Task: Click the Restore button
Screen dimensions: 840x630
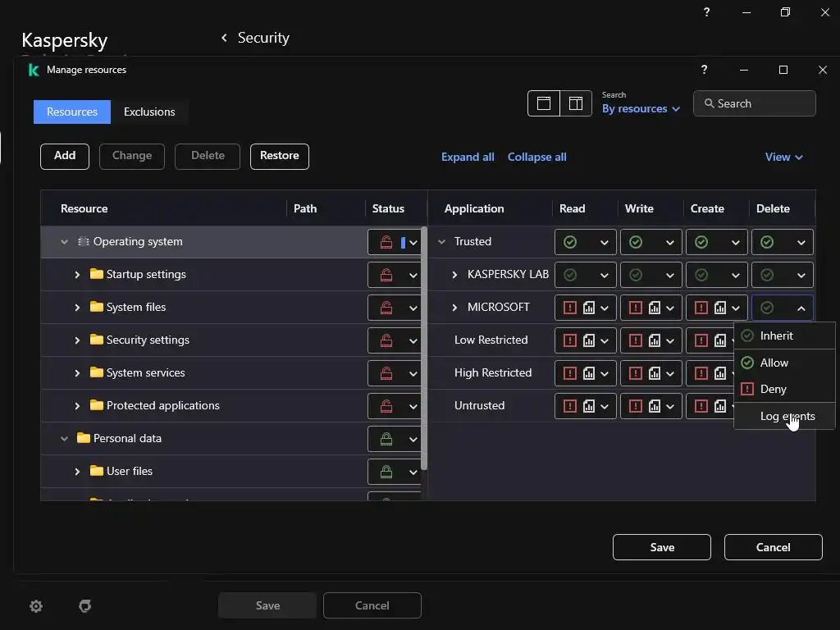Action: [280, 157]
